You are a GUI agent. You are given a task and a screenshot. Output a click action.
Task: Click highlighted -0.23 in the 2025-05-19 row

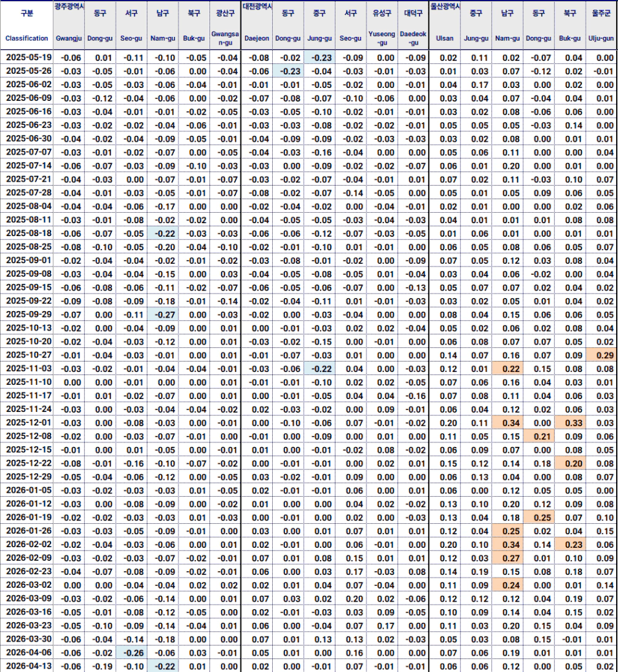click(x=319, y=58)
